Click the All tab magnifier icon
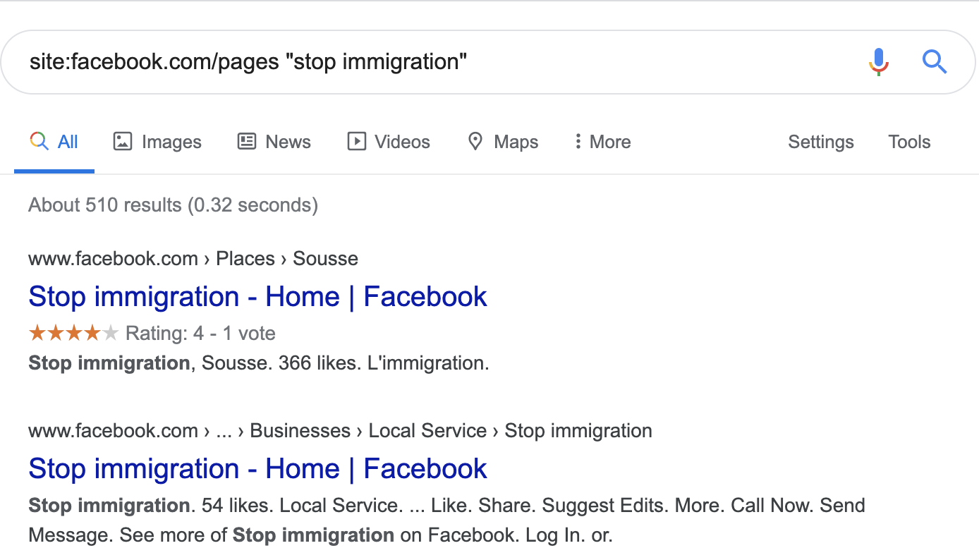 39,142
